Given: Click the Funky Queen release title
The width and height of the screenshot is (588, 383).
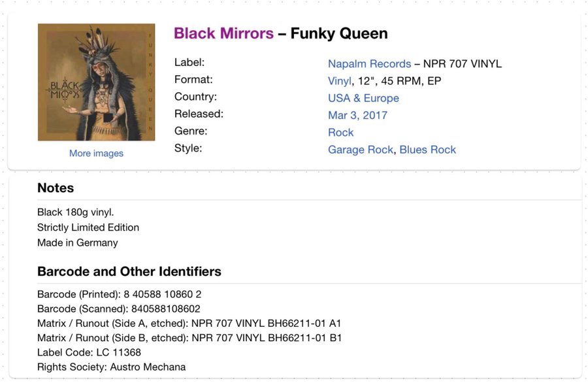Looking at the screenshot, I should pos(339,33).
